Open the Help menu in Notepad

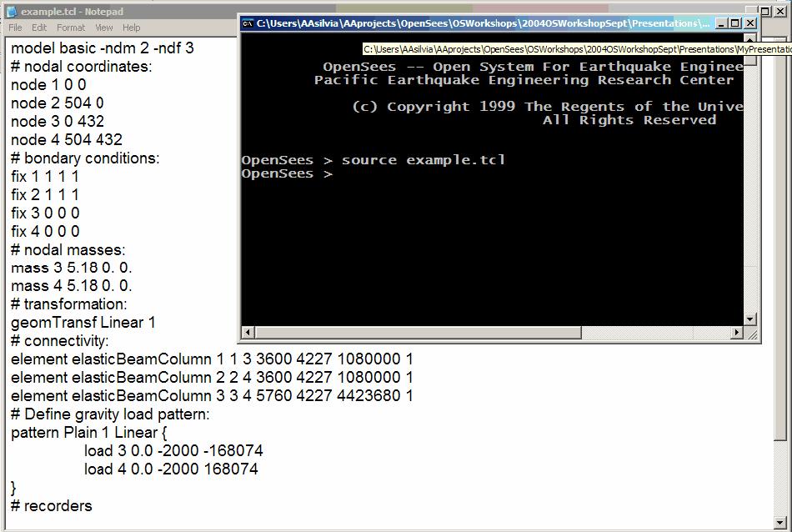132,28
